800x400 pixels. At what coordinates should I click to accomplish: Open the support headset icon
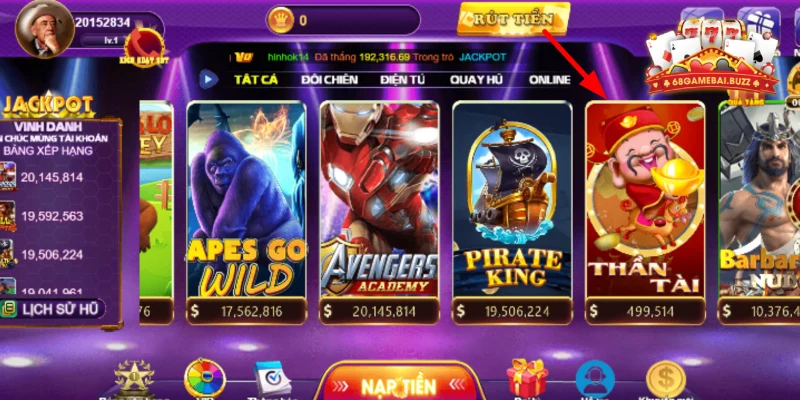pos(595,379)
